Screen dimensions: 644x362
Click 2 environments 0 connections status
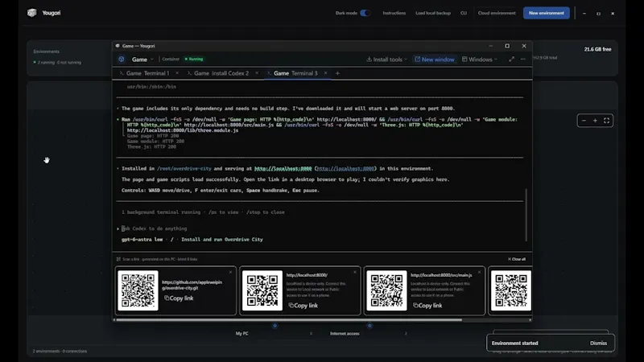pyautogui.click(x=60, y=352)
